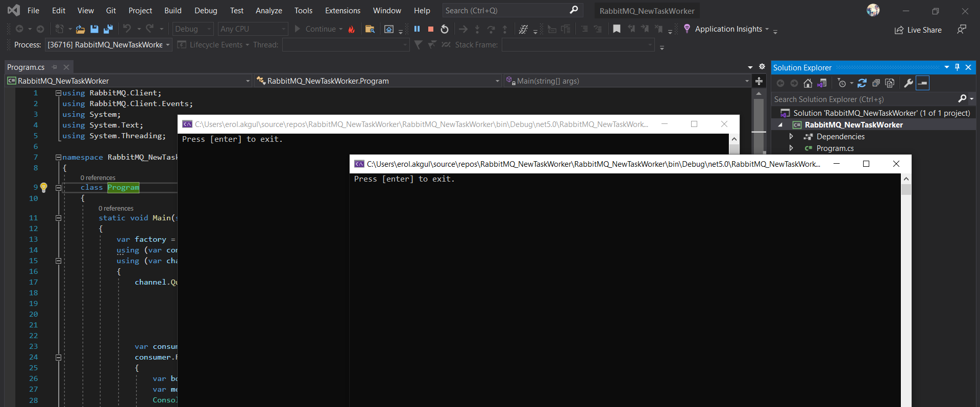Expand the Dependencies node
This screenshot has width=980, height=407.
pos(791,137)
